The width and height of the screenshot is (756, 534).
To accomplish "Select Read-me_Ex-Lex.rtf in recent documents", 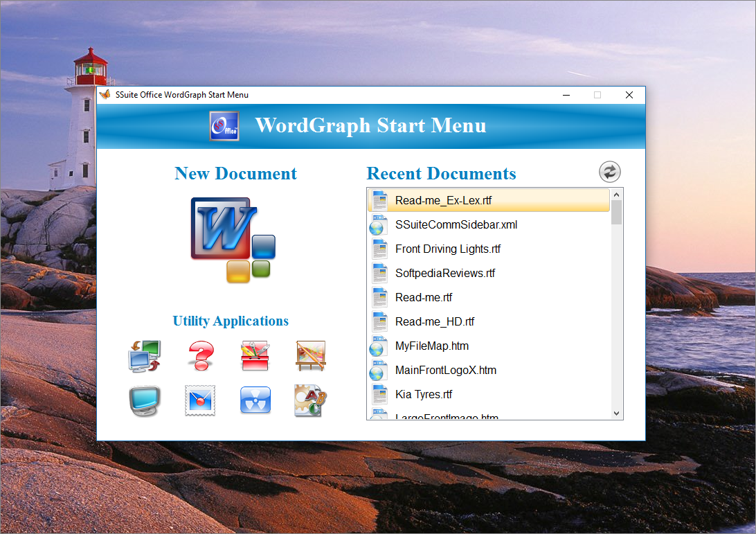I will pyautogui.click(x=443, y=201).
